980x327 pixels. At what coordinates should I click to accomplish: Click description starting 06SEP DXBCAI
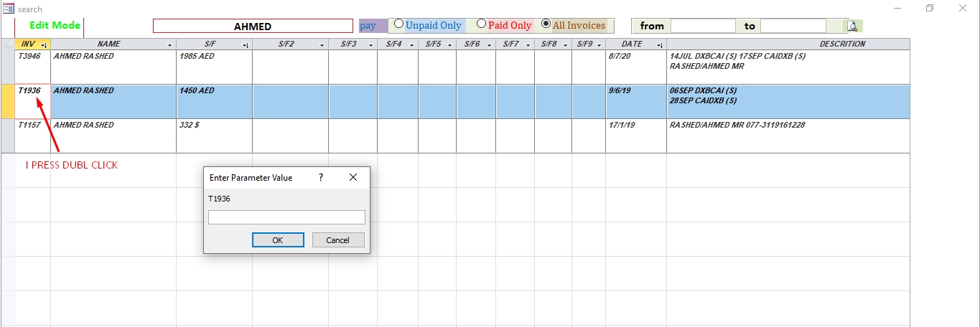click(x=788, y=101)
